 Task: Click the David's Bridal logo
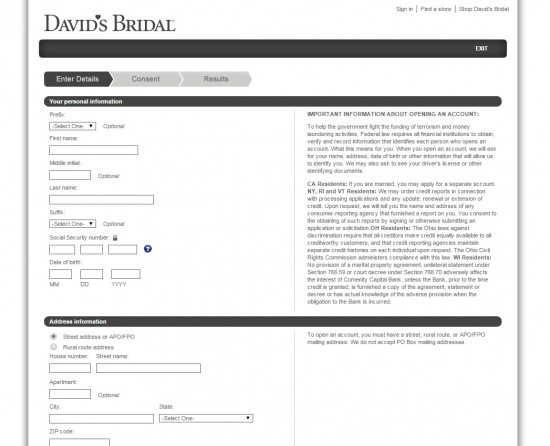pos(110,23)
